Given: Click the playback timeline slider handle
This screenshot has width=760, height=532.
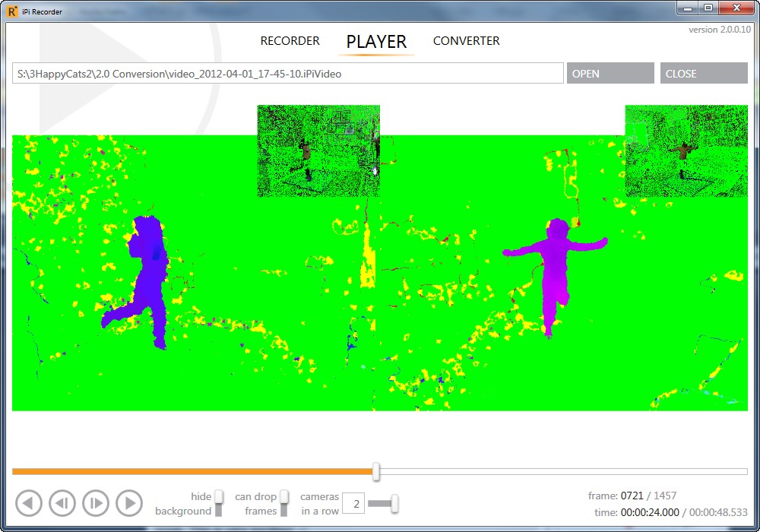Looking at the screenshot, I should tap(376, 471).
